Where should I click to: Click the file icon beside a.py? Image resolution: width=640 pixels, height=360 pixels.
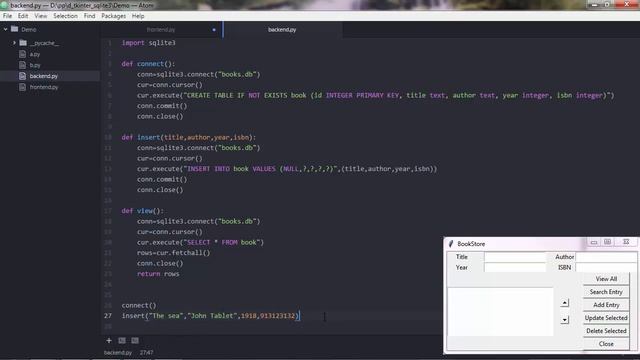click(x=22, y=54)
